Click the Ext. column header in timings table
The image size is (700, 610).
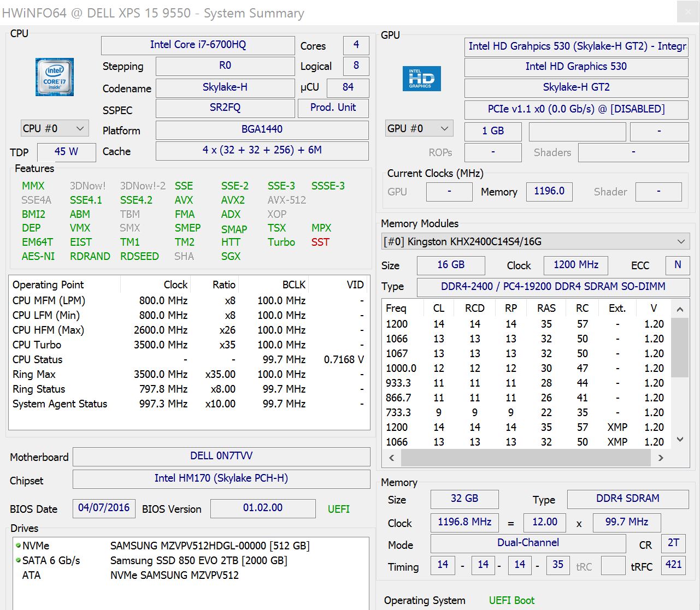[617, 308]
